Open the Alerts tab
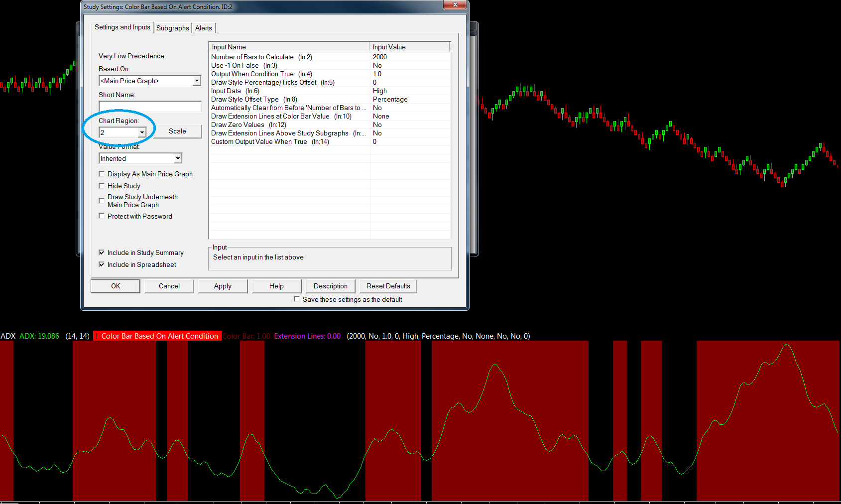Image resolution: width=841 pixels, height=504 pixels. (x=203, y=28)
